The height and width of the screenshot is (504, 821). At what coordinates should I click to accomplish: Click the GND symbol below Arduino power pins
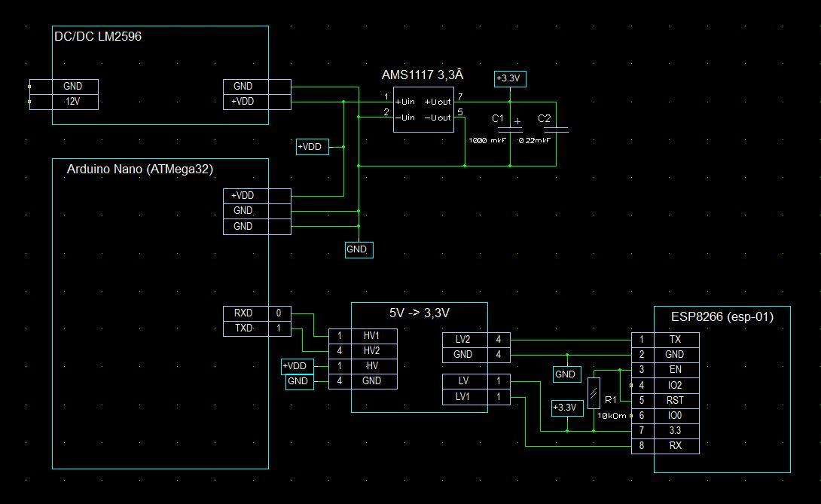click(358, 249)
